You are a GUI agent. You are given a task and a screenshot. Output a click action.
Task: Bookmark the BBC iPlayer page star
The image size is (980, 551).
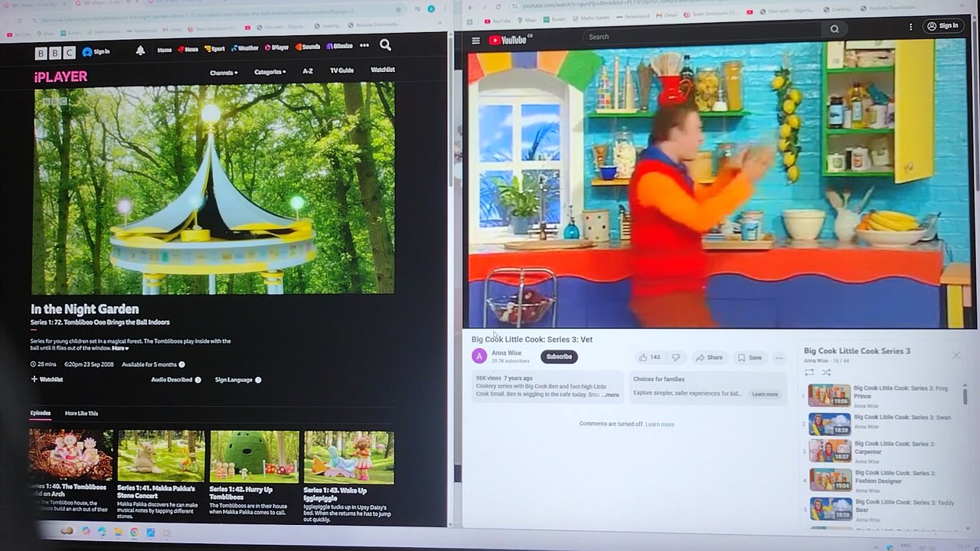398,10
